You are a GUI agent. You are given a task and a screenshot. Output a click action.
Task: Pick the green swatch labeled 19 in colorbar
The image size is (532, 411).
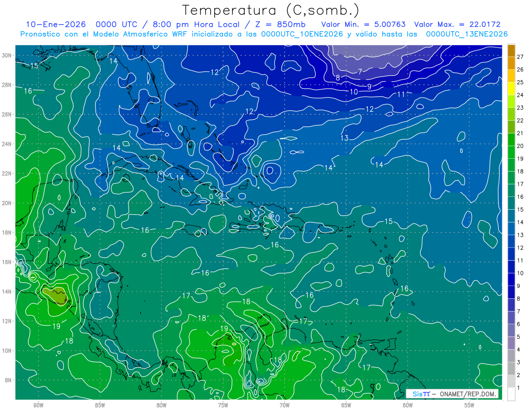coord(512,152)
